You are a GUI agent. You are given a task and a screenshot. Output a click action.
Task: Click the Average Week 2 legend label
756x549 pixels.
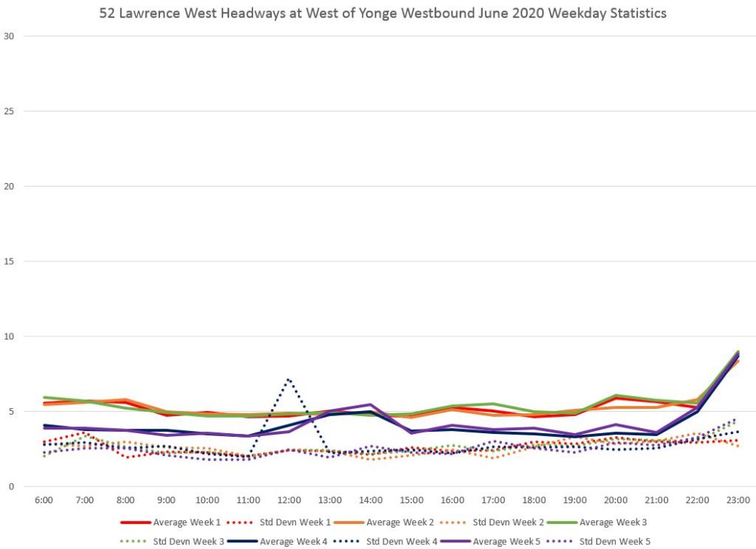coord(400,522)
